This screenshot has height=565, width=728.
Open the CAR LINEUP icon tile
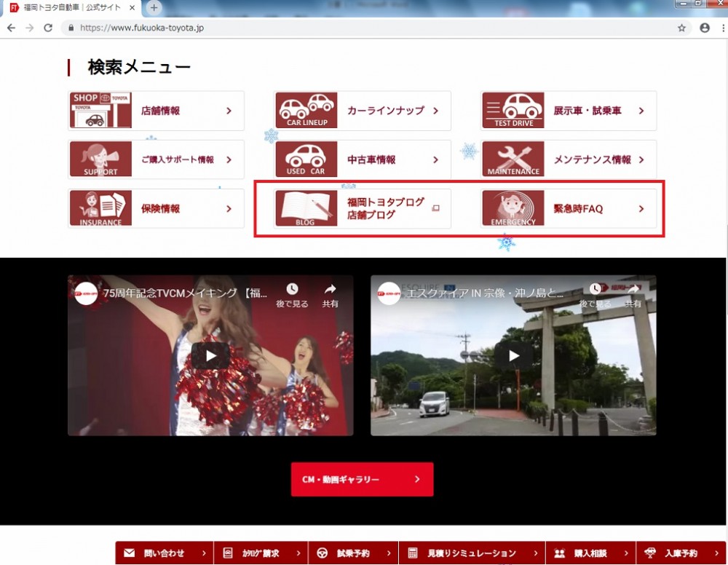click(306, 110)
